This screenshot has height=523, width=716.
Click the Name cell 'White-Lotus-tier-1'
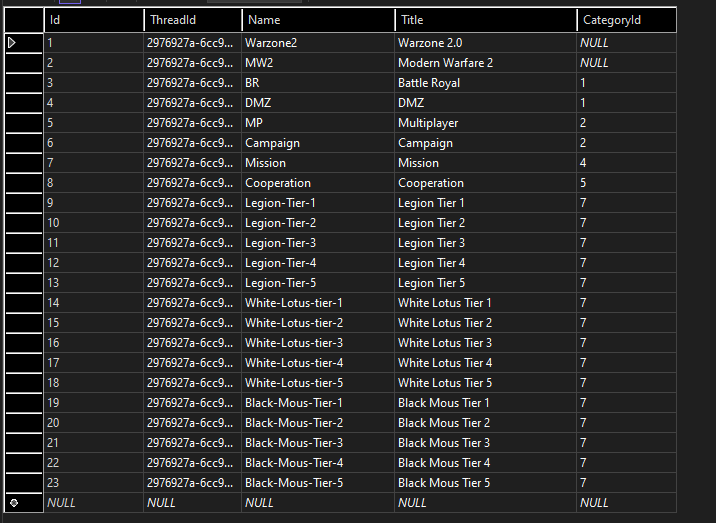pyautogui.click(x=318, y=303)
